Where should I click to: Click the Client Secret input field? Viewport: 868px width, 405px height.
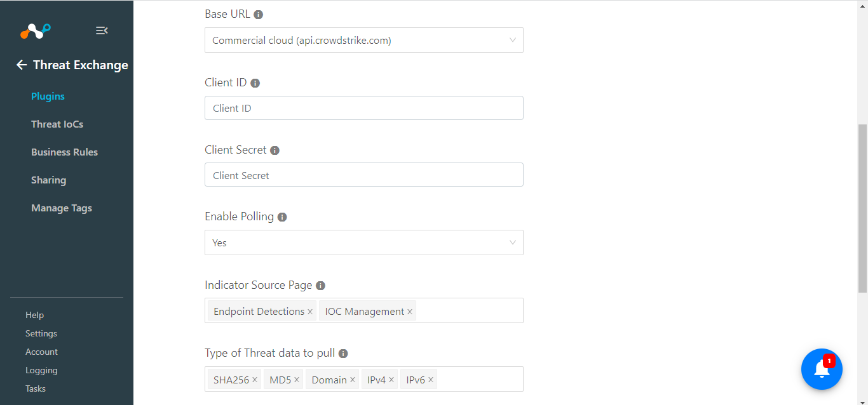[x=364, y=175]
